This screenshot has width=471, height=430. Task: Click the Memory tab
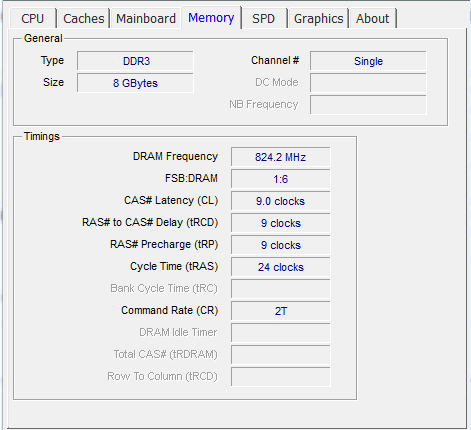(211, 18)
